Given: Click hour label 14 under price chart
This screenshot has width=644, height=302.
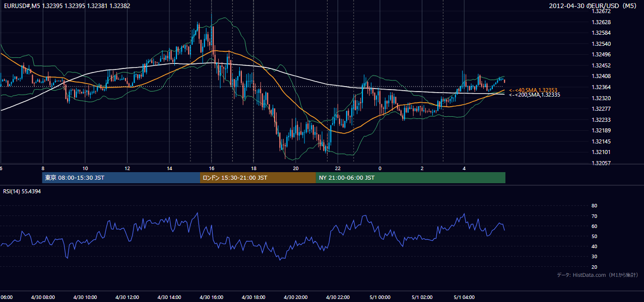Looking at the screenshot, I should [169, 168].
